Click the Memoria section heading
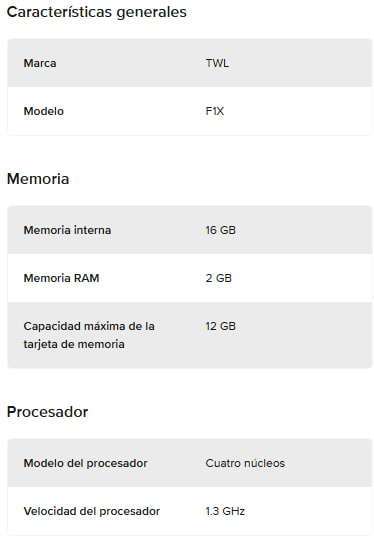The image size is (374, 539). coord(38,179)
